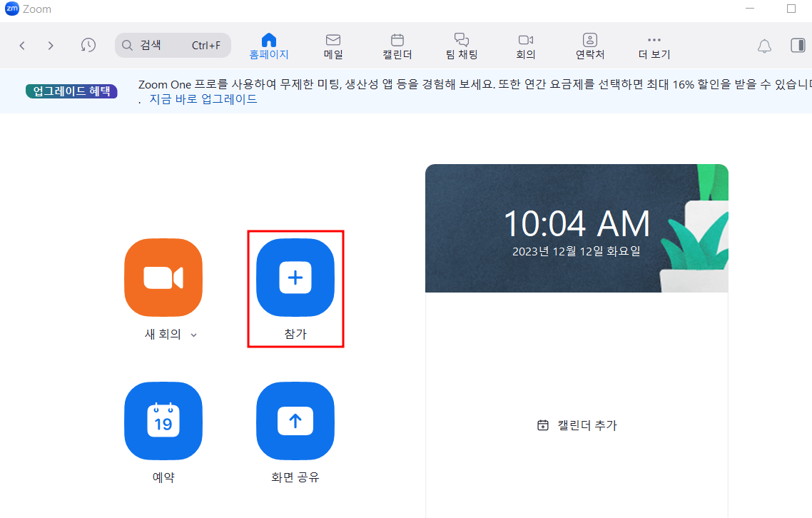
Task: Switch to the 홈페이지 tab
Action: pyautogui.click(x=269, y=46)
